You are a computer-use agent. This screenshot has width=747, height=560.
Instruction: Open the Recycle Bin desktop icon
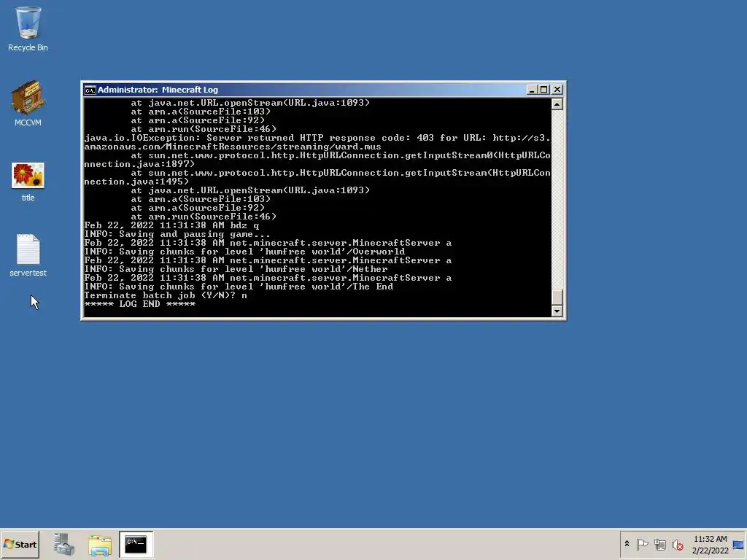pyautogui.click(x=28, y=28)
